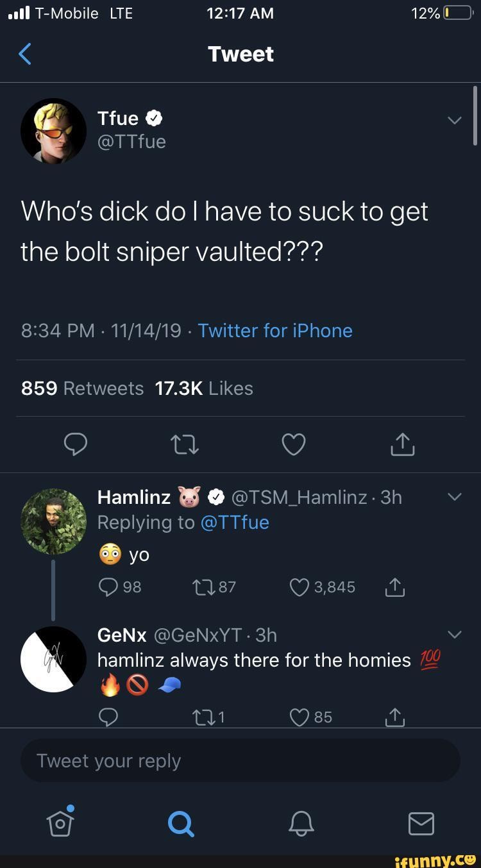This screenshot has height=868, width=481.
Task: Open Search from the bottom bar
Action: pyautogui.click(x=180, y=824)
